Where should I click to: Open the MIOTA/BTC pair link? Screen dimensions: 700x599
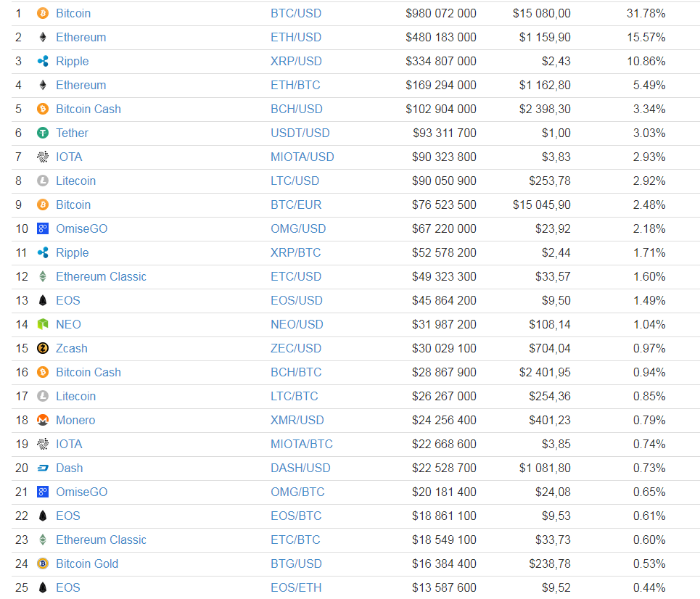[302, 444]
